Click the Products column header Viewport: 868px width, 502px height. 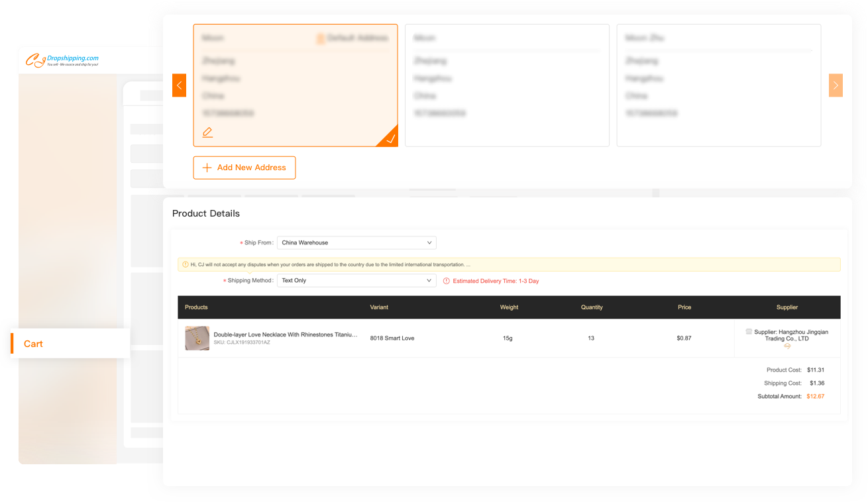(196, 307)
